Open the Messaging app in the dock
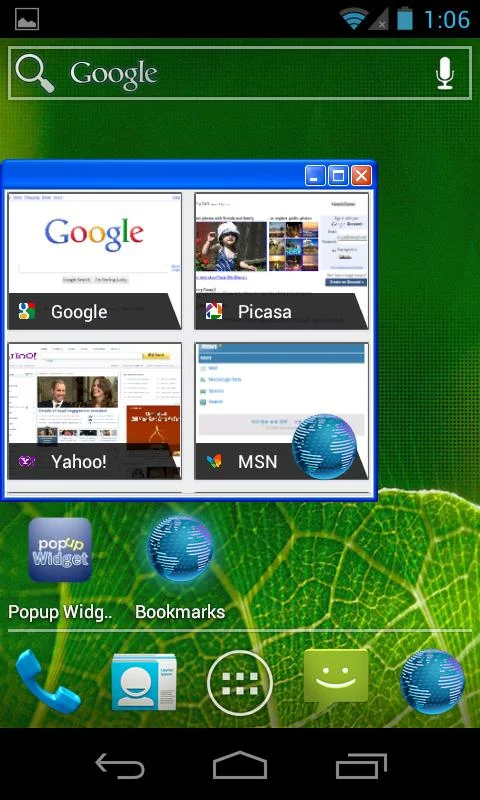This screenshot has height=800, width=480. tap(336, 682)
